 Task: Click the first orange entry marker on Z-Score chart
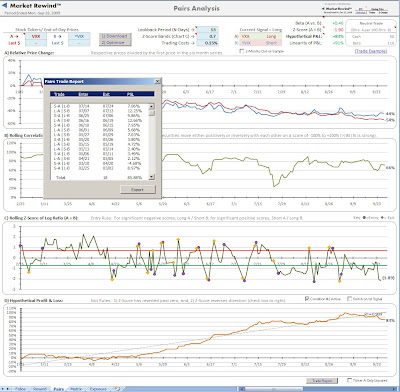[29, 272]
